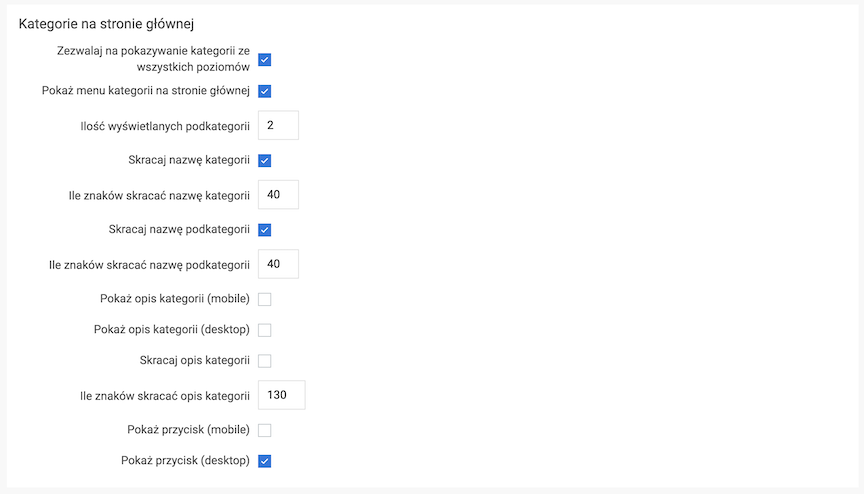Click the 'Pokaż przycisk (desktop)' label text
This screenshot has height=494, width=864.
click(x=185, y=461)
